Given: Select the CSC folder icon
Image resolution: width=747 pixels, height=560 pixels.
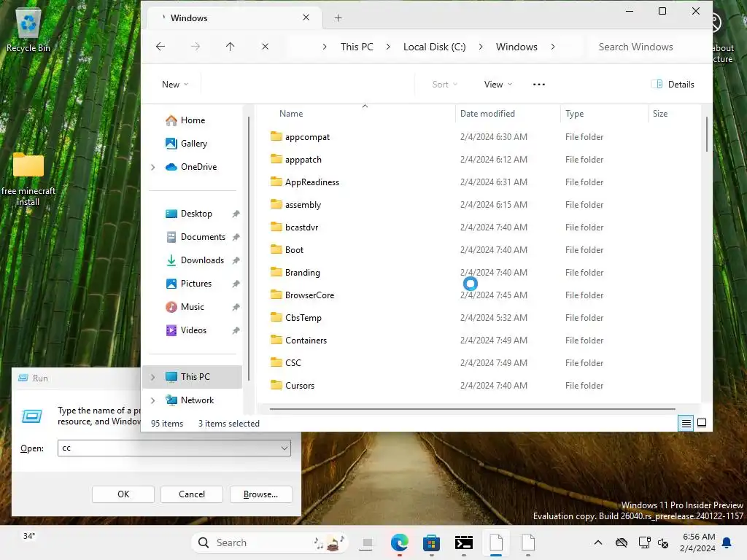Looking at the screenshot, I should (x=276, y=362).
